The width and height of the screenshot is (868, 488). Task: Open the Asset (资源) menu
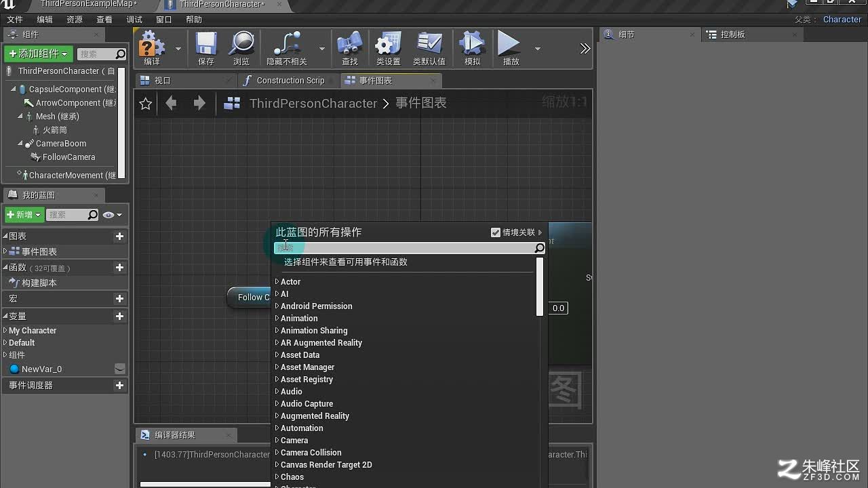tap(75, 20)
